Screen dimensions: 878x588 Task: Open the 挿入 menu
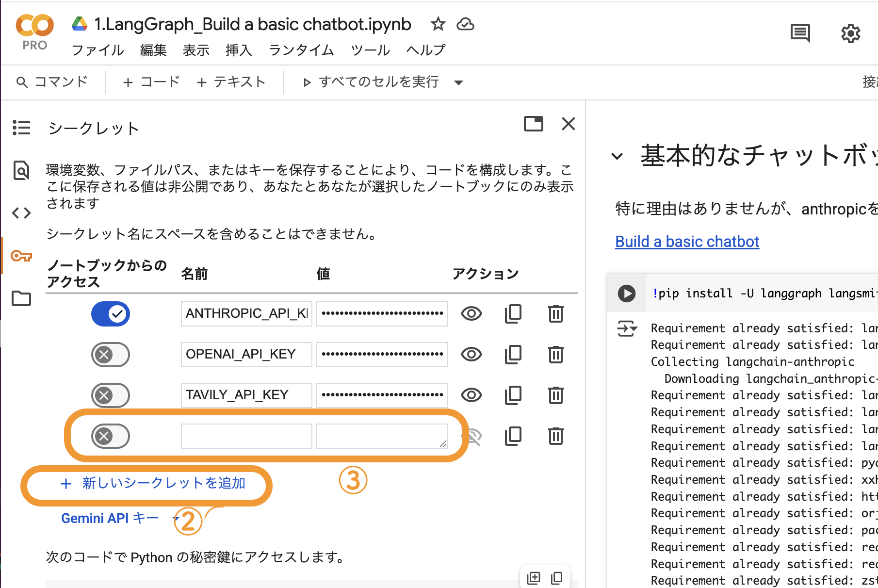pos(239,50)
